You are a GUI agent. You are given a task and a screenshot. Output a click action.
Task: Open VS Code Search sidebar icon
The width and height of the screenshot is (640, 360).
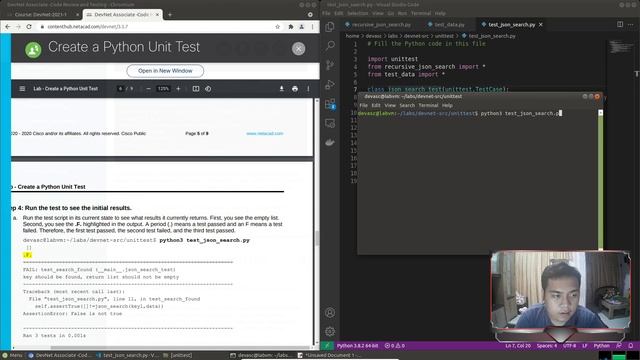(330, 45)
